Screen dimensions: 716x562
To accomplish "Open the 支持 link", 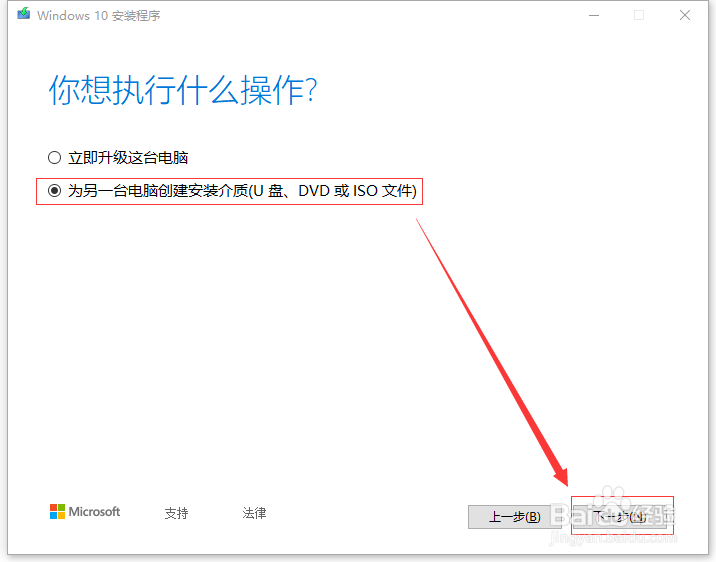I will 176,513.
